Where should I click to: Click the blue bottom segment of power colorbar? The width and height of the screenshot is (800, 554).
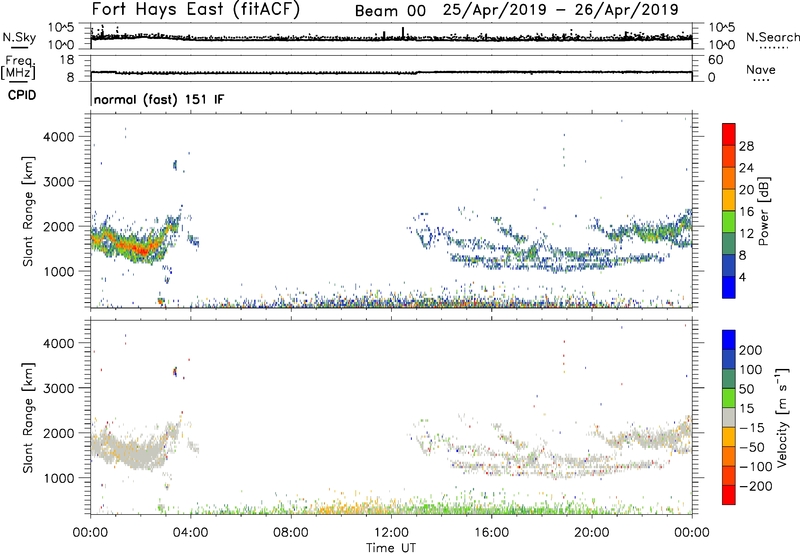pyautogui.click(x=729, y=287)
